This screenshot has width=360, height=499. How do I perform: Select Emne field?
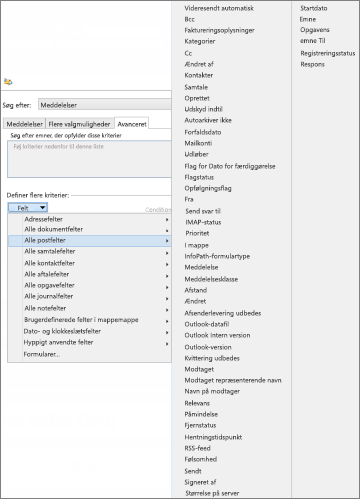[308, 19]
